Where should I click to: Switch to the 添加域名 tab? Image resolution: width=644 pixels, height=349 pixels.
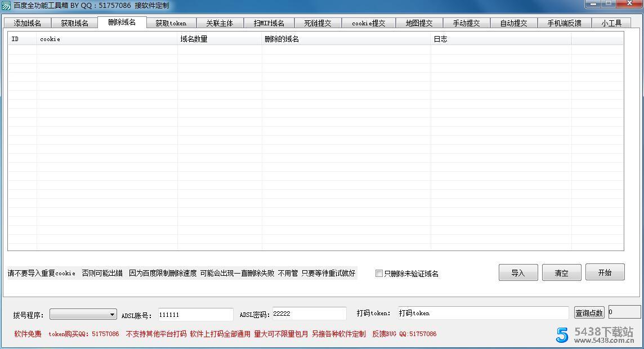[26, 23]
